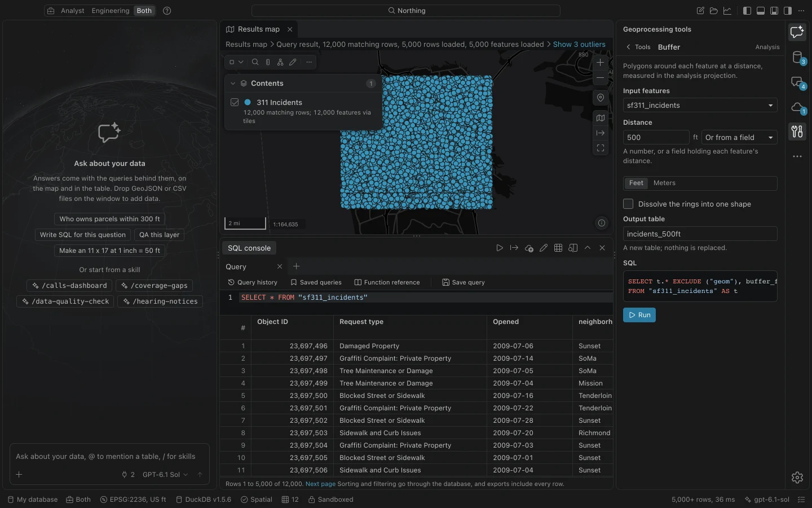
Task: Click the Show 3 outliers link
Action: tap(579, 45)
